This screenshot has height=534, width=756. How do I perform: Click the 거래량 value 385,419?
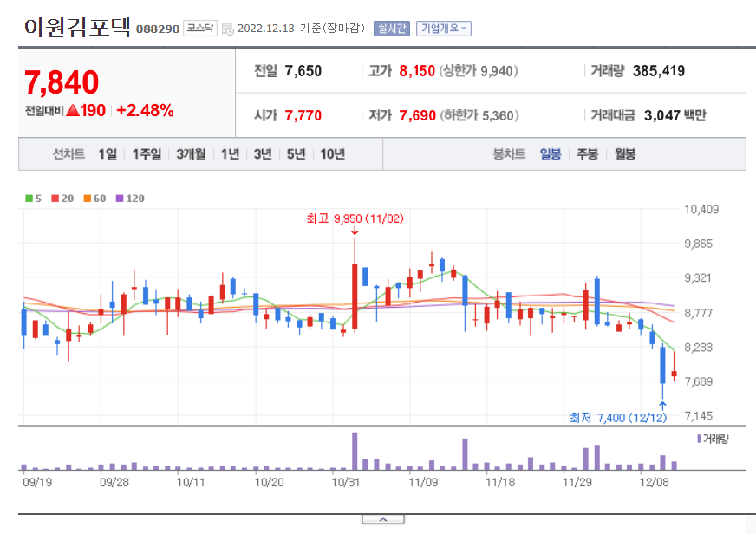(x=659, y=71)
